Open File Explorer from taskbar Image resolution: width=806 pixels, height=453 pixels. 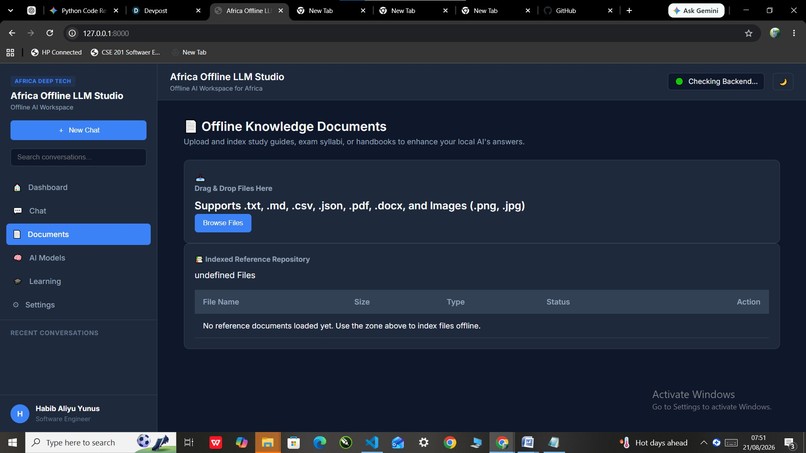[x=267, y=442]
